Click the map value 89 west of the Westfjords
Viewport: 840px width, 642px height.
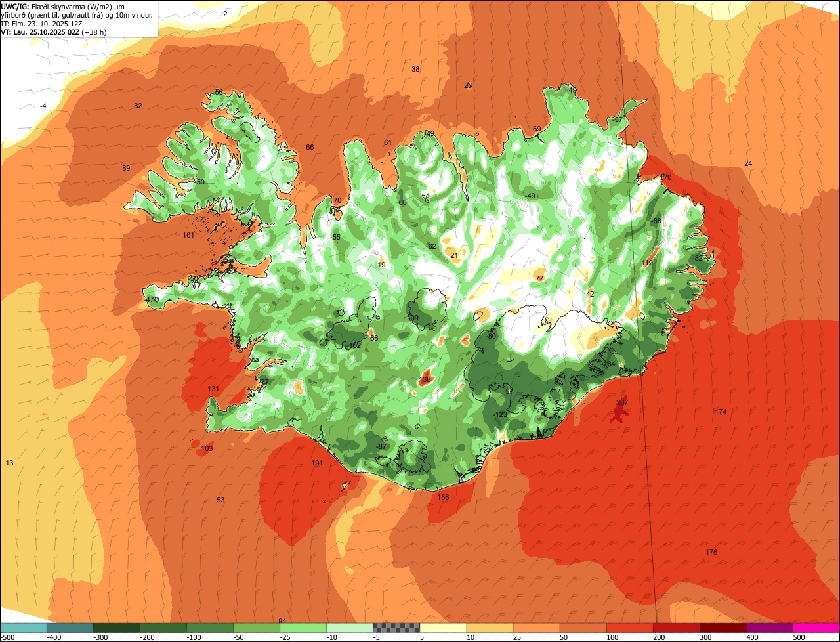point(126,168)
